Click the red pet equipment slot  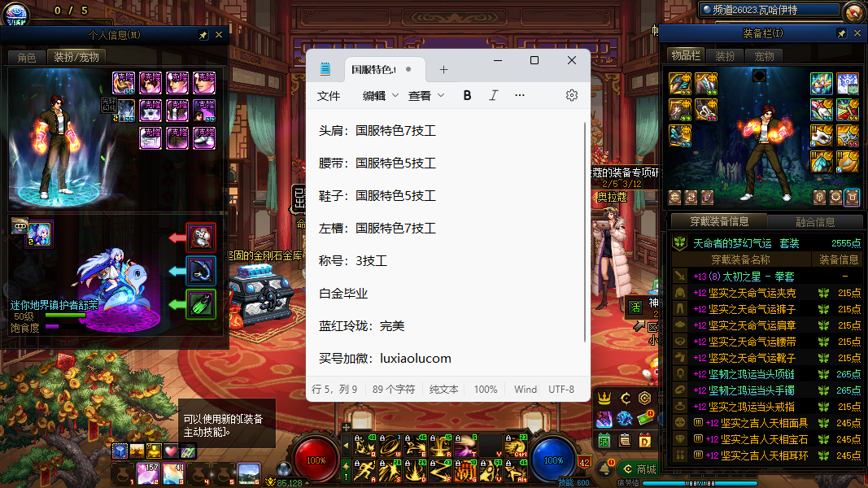pyautogui.click(x=201, y=237)
